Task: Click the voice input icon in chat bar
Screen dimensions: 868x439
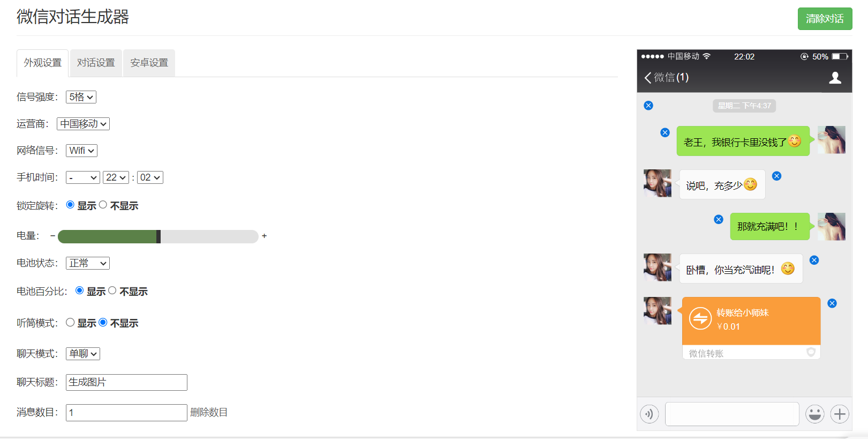Action: tap(649, 414)
